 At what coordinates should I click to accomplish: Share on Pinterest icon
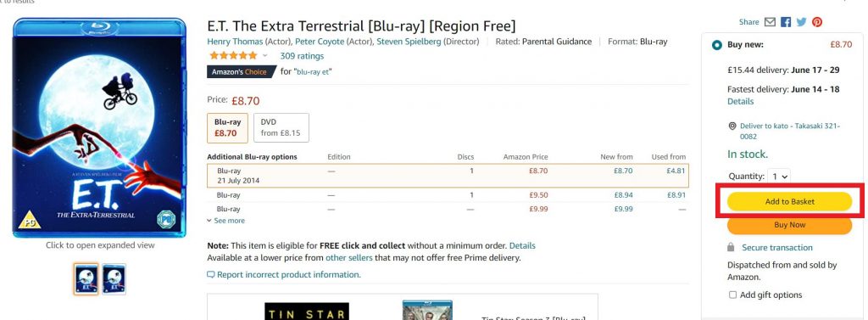[x=817, y=22]
